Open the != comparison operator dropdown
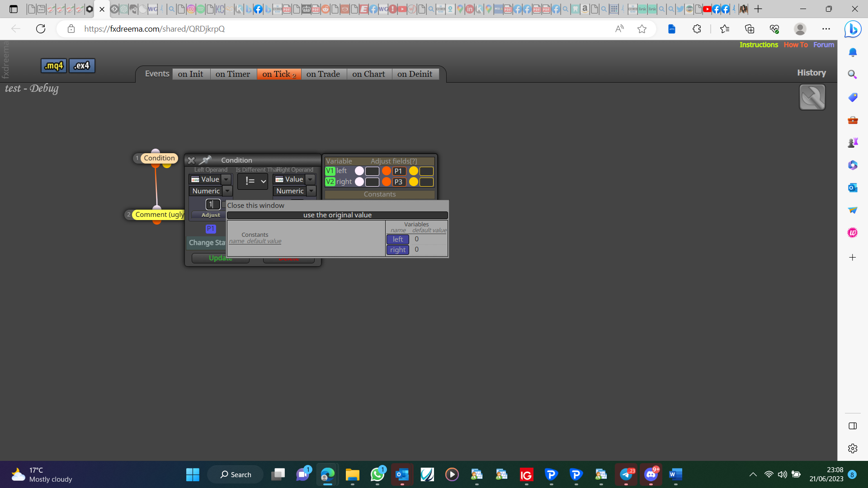 coord(253,181)
